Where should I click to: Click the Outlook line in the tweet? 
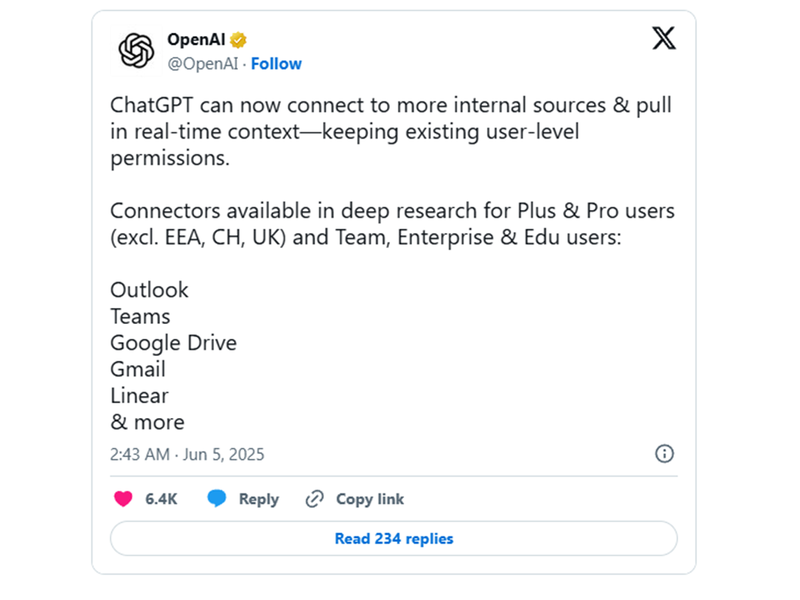pyautogui.click(x=149, y=290)
